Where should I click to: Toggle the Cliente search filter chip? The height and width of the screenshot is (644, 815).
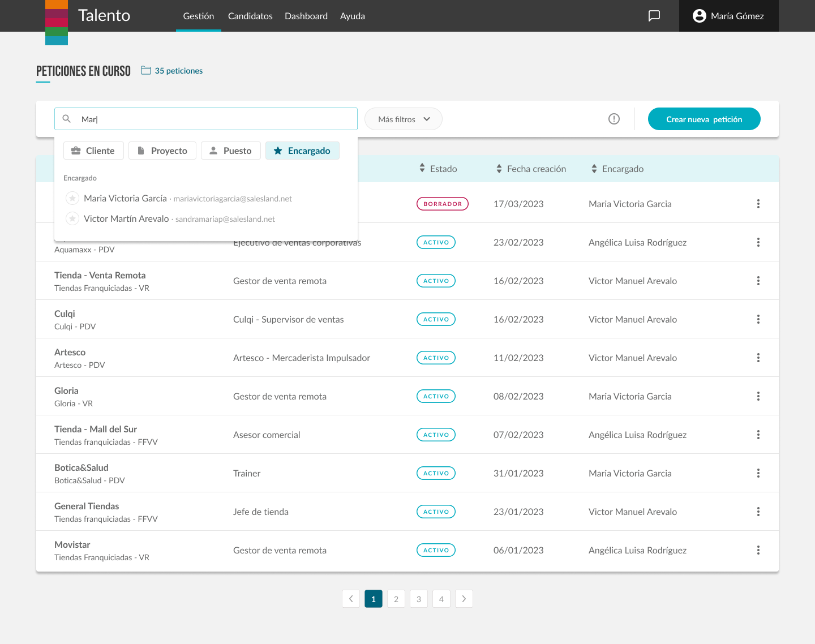click(x=93, y=151)
